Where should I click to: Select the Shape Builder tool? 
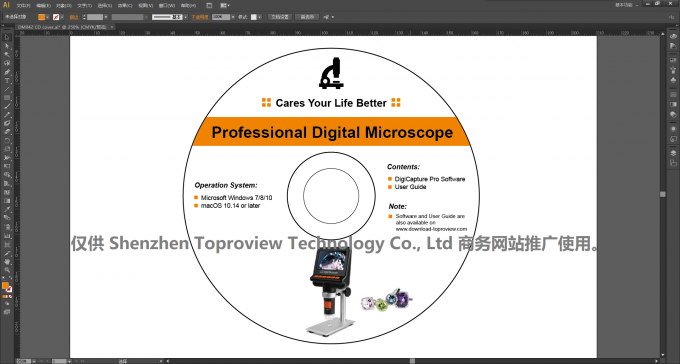tap(7, 175)
